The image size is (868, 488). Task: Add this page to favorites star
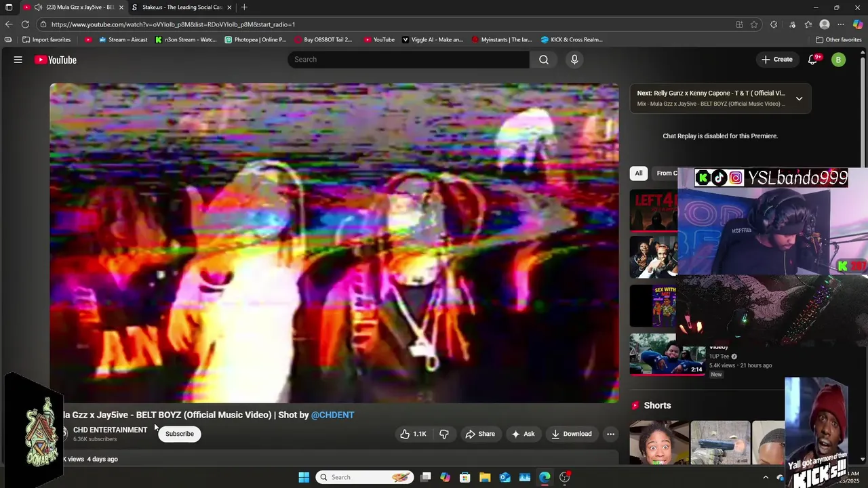click(x=754, y=24)
